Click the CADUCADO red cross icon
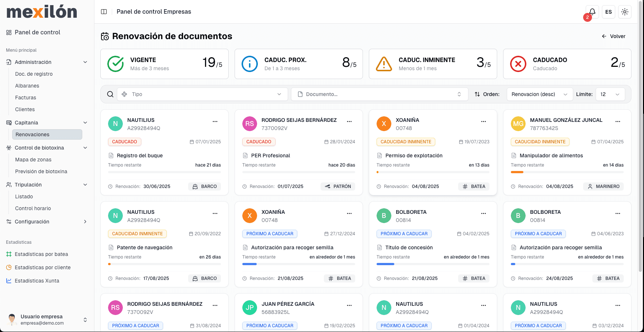Screen dimensions: 644x332 tap(518, 64)
